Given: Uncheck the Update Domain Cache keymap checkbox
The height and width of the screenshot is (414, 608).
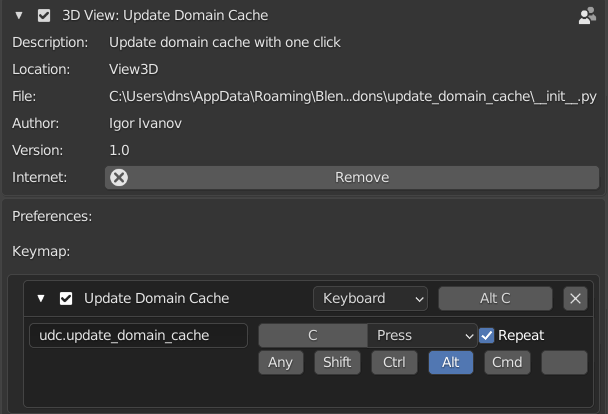Looking at the screenshot, I should (x=66, y=298).
